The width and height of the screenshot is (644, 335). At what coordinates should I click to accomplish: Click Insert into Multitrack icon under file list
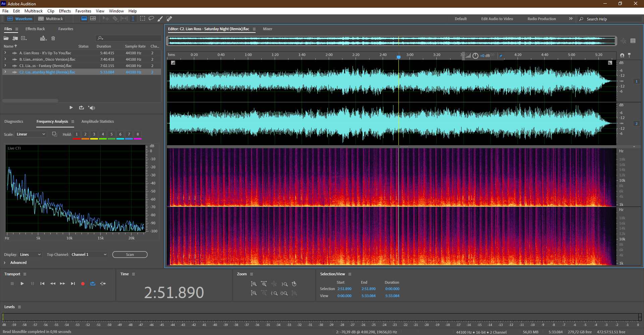82,108
